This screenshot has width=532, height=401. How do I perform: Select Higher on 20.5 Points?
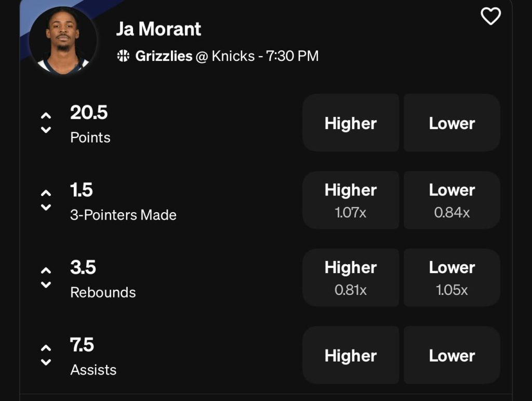(351, 123)
